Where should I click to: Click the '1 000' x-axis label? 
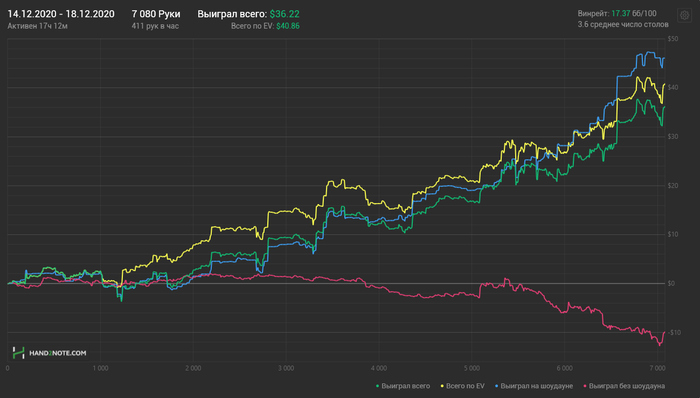[100, 368]
